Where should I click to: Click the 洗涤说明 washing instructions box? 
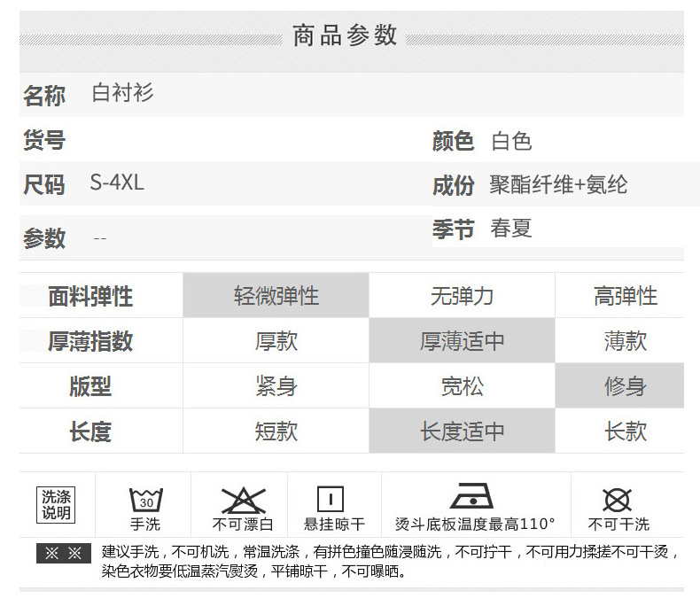tap(57, 506)
